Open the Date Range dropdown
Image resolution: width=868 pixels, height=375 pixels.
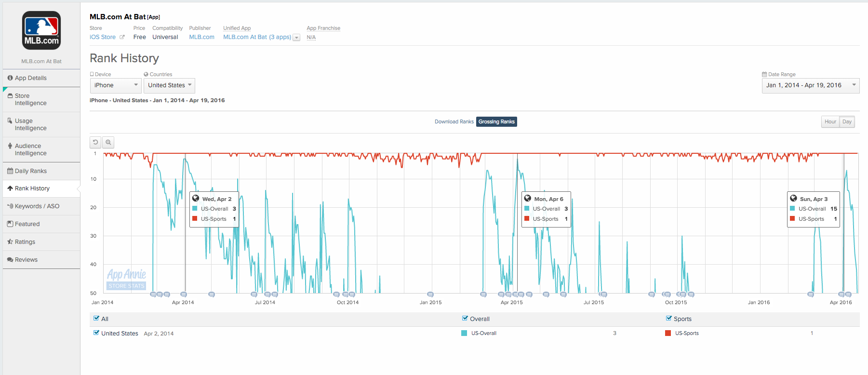tap(811, 85)
